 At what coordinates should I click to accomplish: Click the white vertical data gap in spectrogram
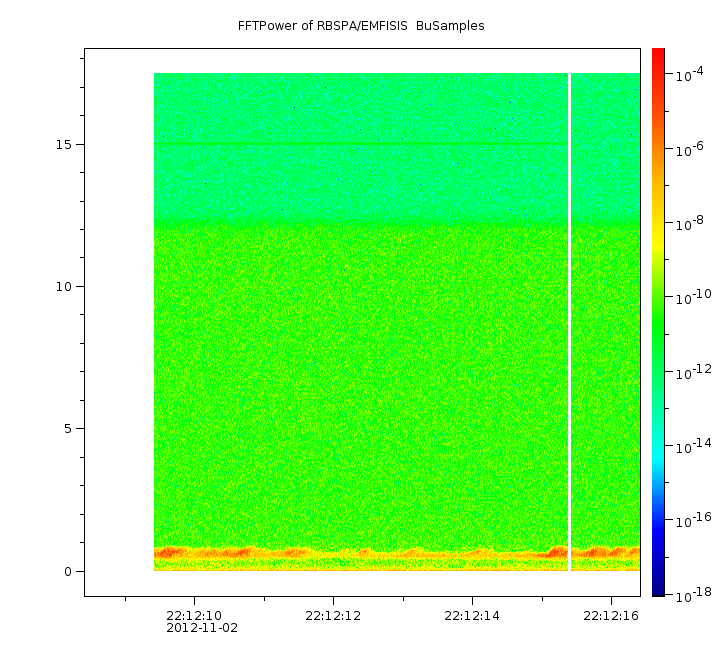[569, 320]
